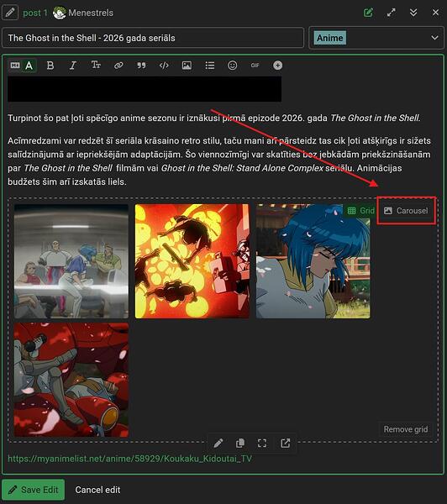Screen dimensions: 447x504
Task: Cancel edit of the post
Action: [97, 490]
